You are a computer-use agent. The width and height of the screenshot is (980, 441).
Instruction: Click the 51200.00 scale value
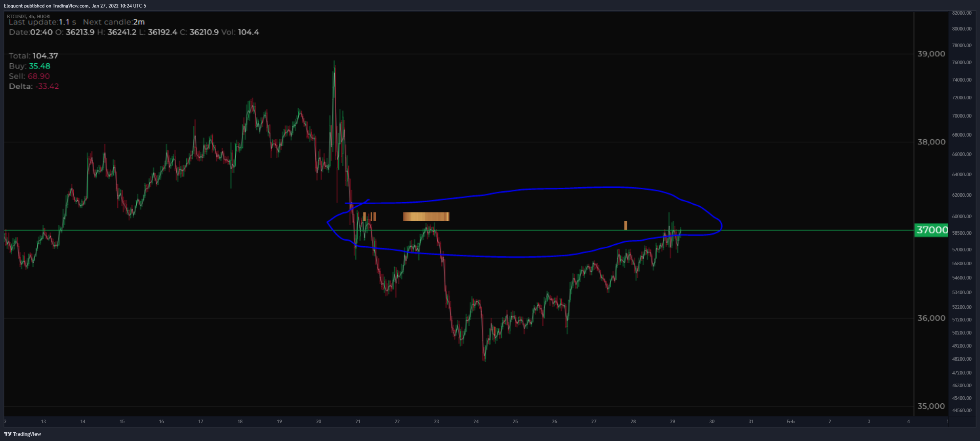click(962, 320)
